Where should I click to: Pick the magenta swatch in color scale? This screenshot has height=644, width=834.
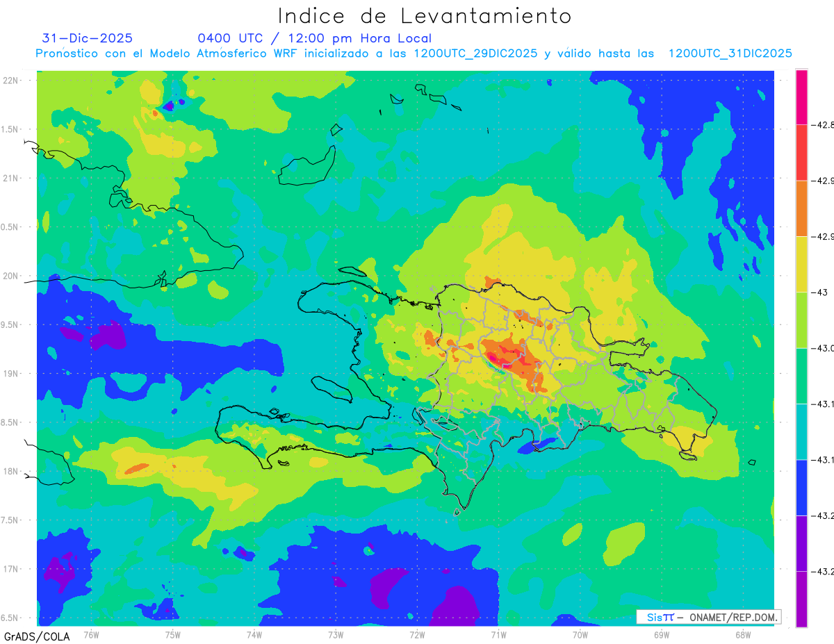pos(802,97)
